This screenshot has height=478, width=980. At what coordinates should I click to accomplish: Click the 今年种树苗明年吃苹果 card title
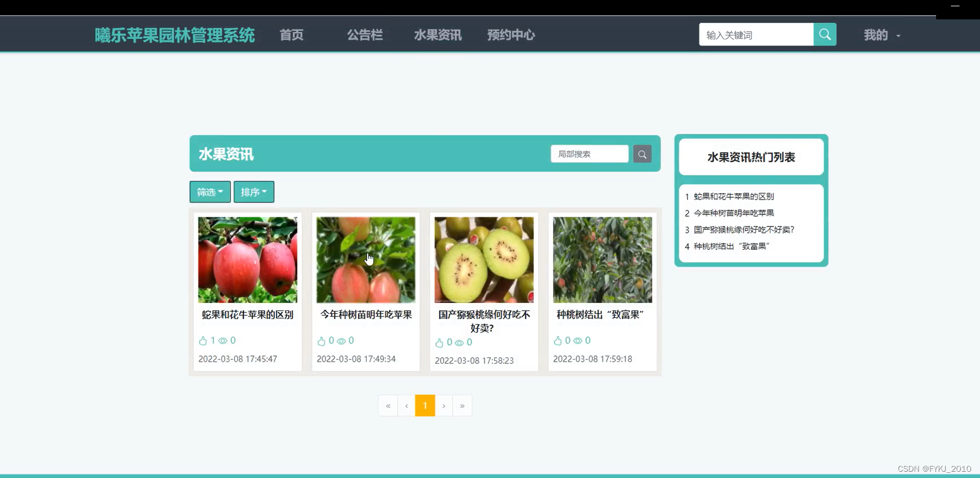pos(366,314)
